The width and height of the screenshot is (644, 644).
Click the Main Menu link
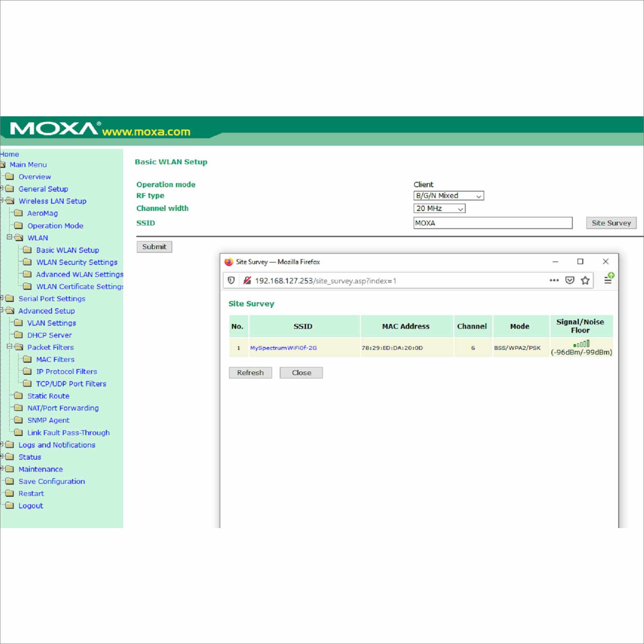(x=28, y=164)
